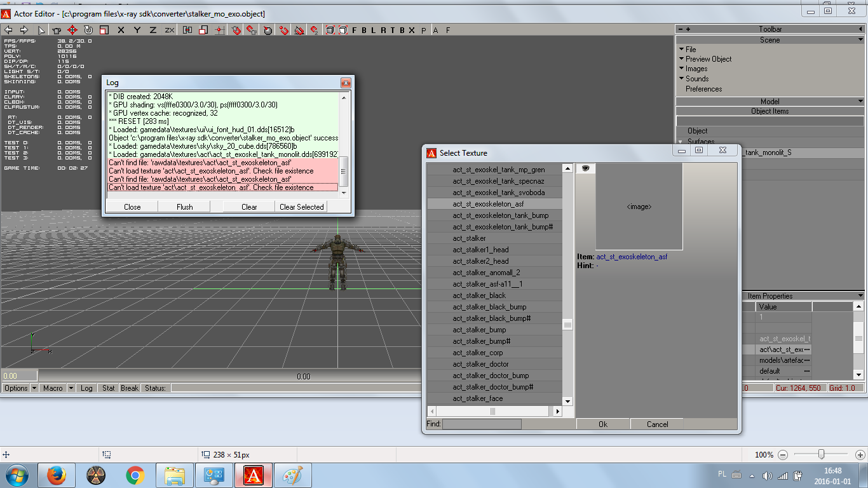
Task: Toggle the X axis constraint
Action: tap(121, 30)
